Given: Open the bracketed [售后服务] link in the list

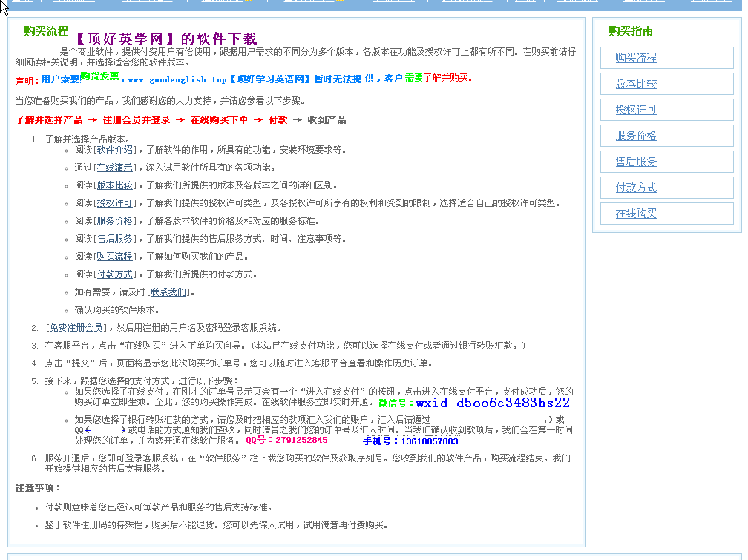Looking at the screenshot, I should (115, 239).
